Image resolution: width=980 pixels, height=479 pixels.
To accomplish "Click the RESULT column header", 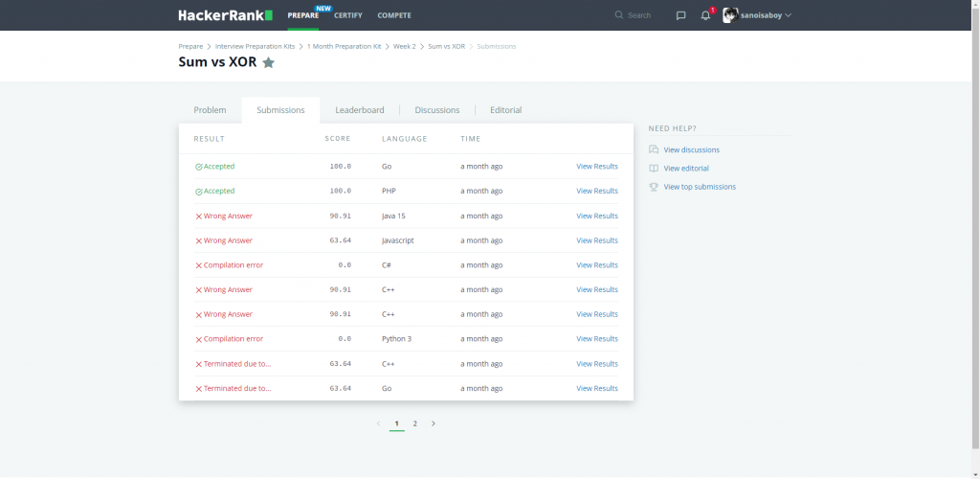I will tap(210, 139).
